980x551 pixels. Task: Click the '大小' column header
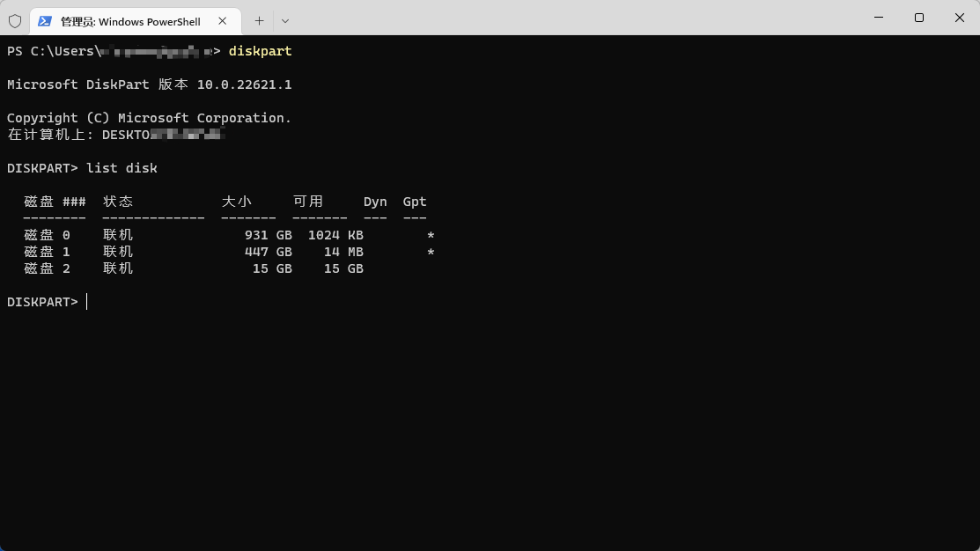(x=236, y=202)
